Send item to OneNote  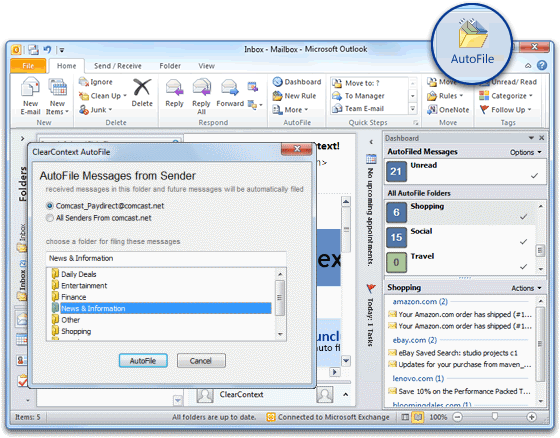click(x=448, y=110)
